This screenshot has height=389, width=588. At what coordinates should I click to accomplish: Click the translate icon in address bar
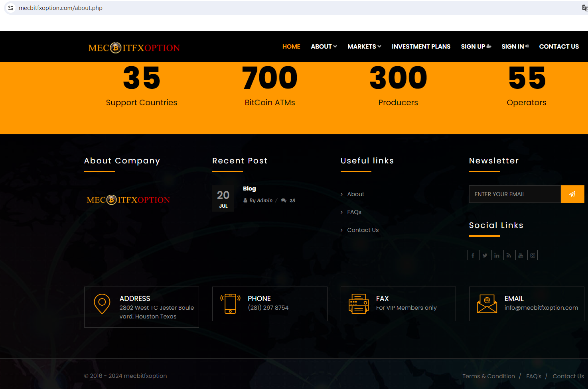[585, 8]
